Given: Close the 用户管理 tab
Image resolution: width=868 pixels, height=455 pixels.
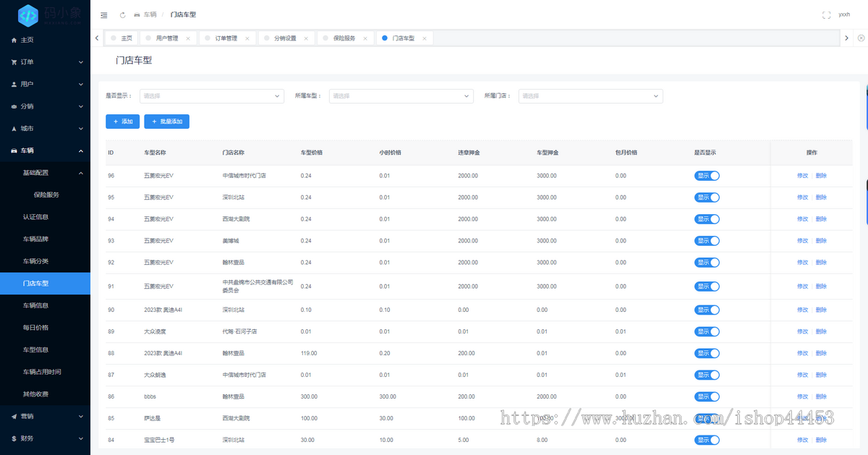Looking at the screenshot, I should click(x=188, y=38).
